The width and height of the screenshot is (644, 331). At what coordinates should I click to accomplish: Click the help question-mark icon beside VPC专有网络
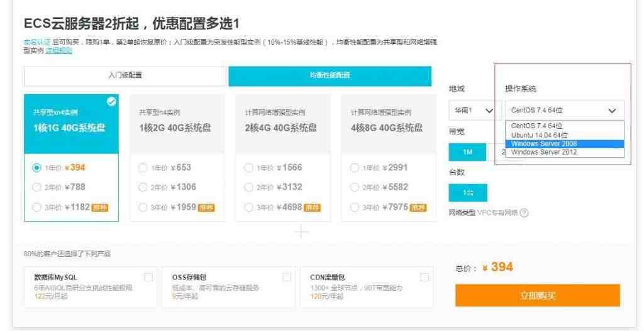tap(524, 213)
